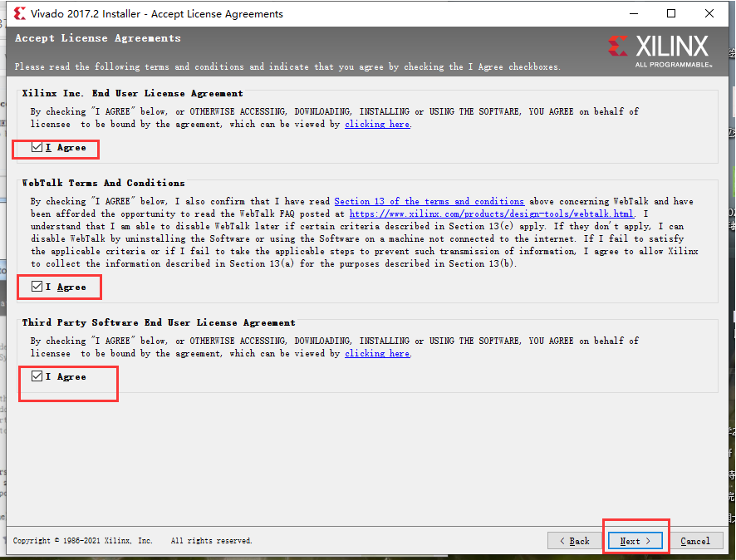Viewport: 736px width, 560px height.
Task: Click the 'Xilinx Inc. End User License Agreement' heading
Action: (x=132, y=93)
